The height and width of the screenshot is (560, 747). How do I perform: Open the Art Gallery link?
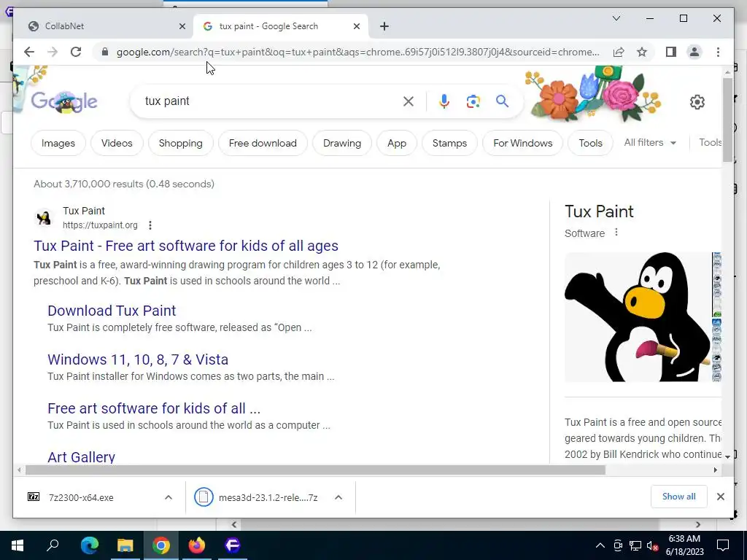coord(81,456)
